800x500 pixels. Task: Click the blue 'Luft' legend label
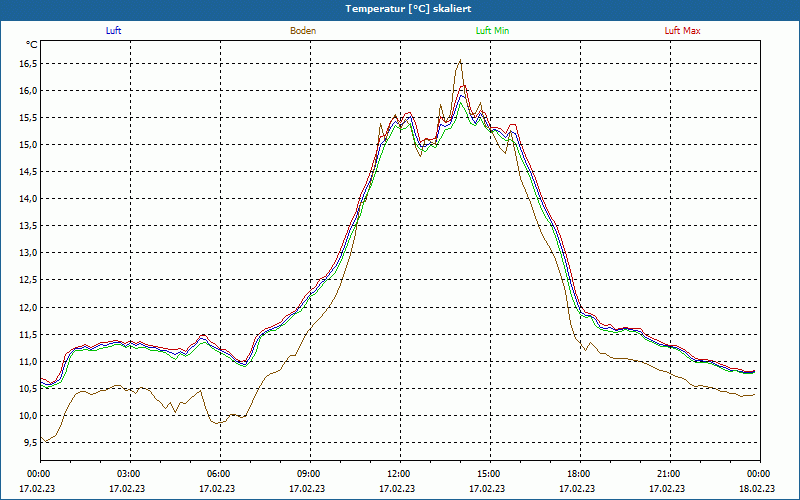click(x=113, y=31)
